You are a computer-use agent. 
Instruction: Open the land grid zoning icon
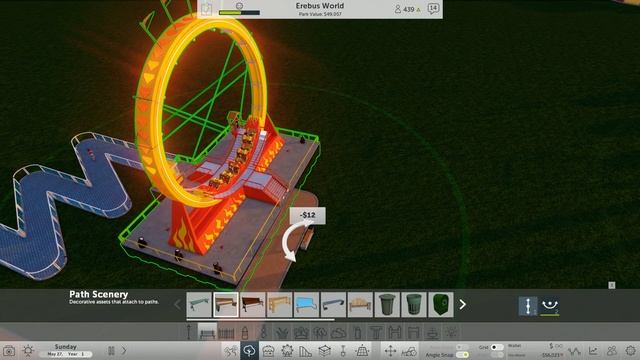tap(362, 351)
